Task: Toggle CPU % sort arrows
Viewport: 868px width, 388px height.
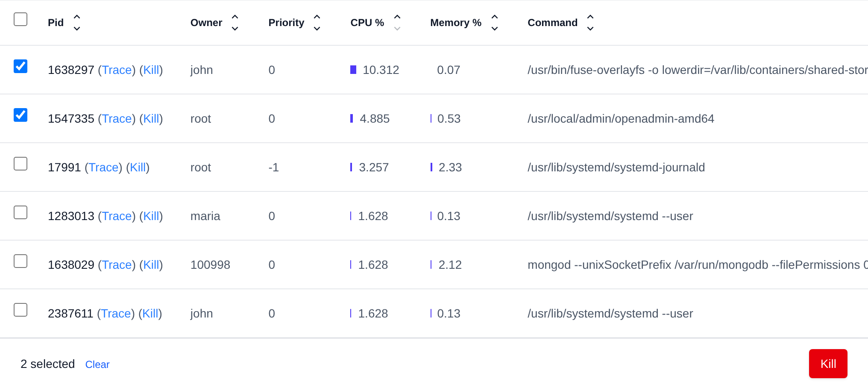Action: 397,23
